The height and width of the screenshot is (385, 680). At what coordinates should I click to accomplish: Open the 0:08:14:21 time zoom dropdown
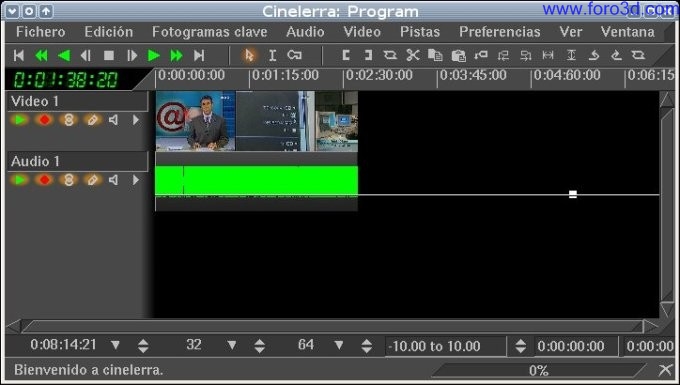tap(115, 345)
